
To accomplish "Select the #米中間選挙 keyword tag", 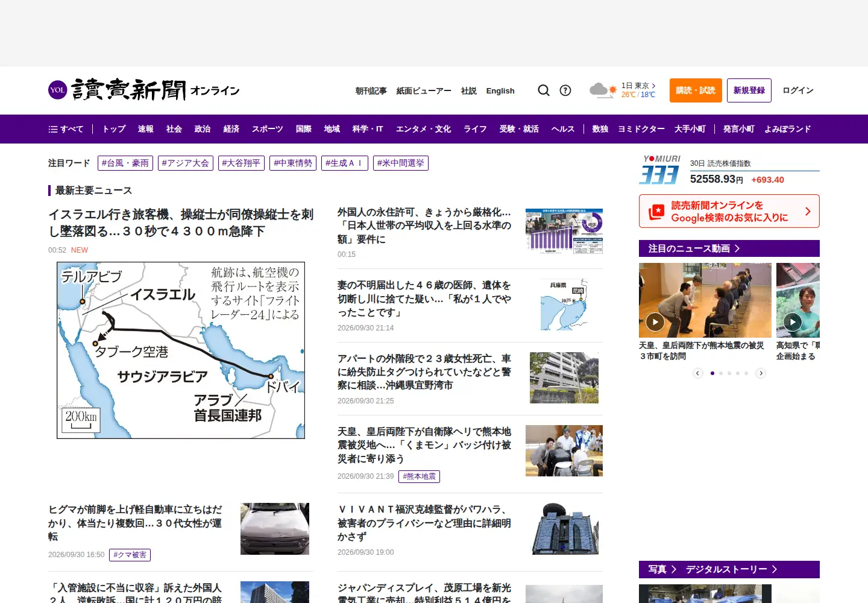I will point(401,163).
